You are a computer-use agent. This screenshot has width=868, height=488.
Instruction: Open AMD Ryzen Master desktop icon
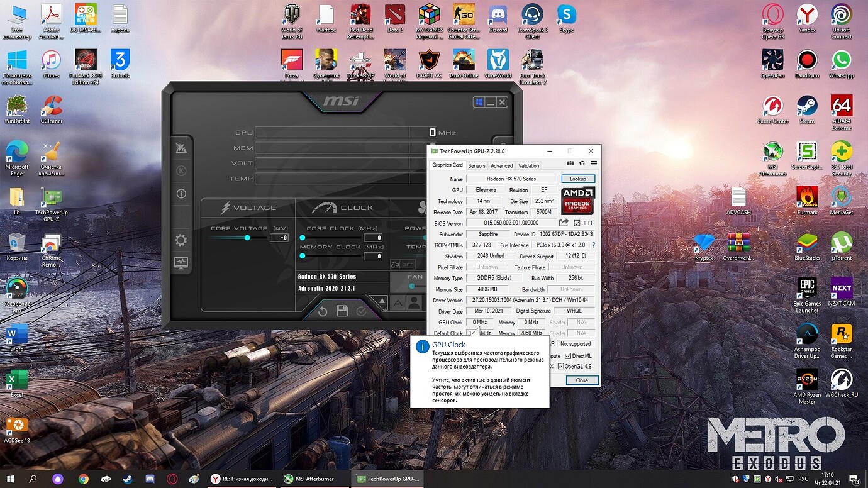807,386
